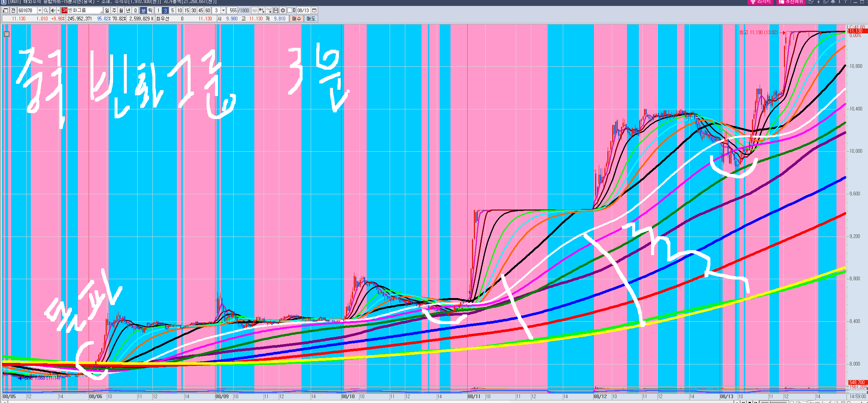Screen dimensions: 868x403
Task: Click the current price 11.130 text
Action: coord(19,19)
